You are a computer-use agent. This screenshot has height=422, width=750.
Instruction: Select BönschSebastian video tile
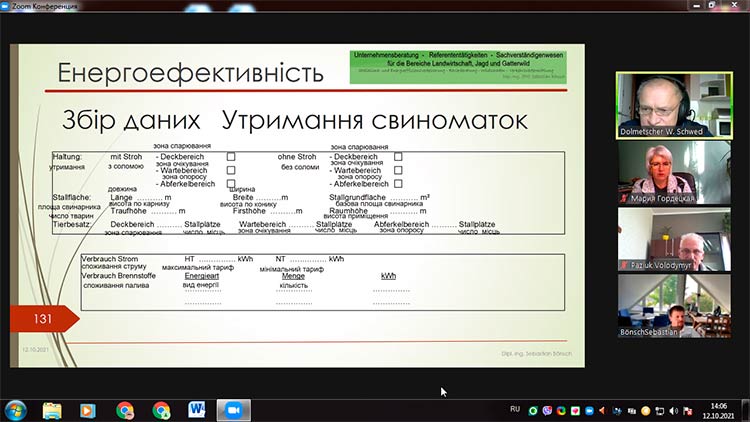pos(674,306)
